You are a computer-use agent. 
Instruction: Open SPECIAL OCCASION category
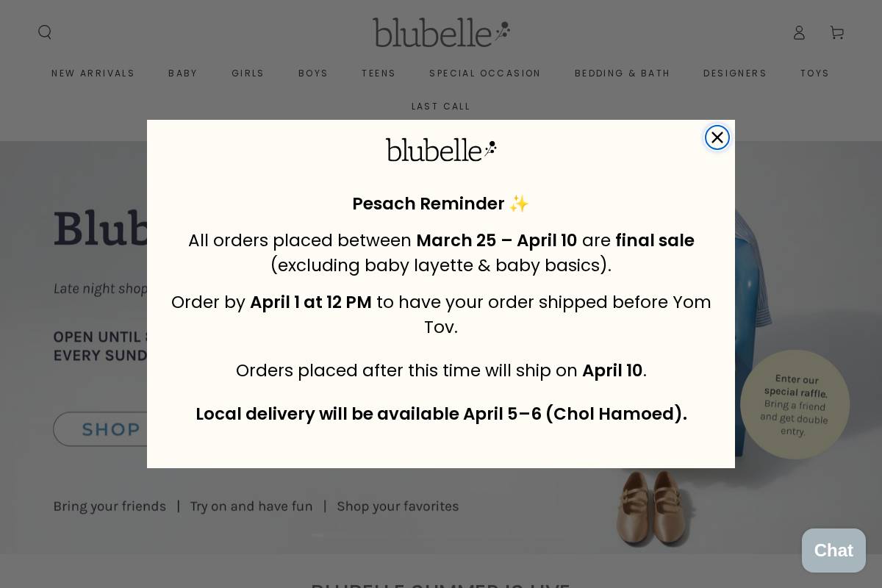pos(485,73)
